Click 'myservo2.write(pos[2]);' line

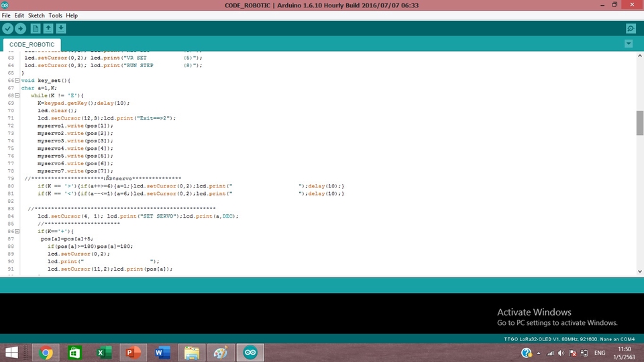click(x=75, y=133)
